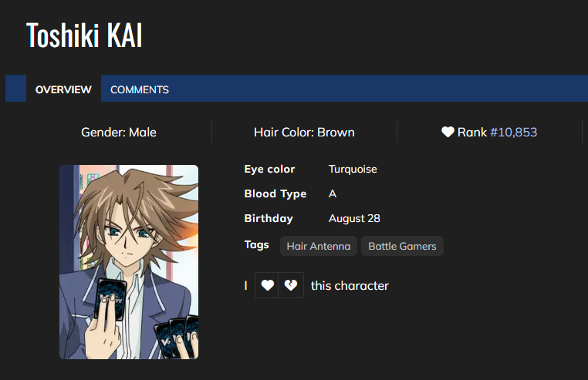Select the Overview tab
Screen dimensions: 588x380
coord(63,89)
